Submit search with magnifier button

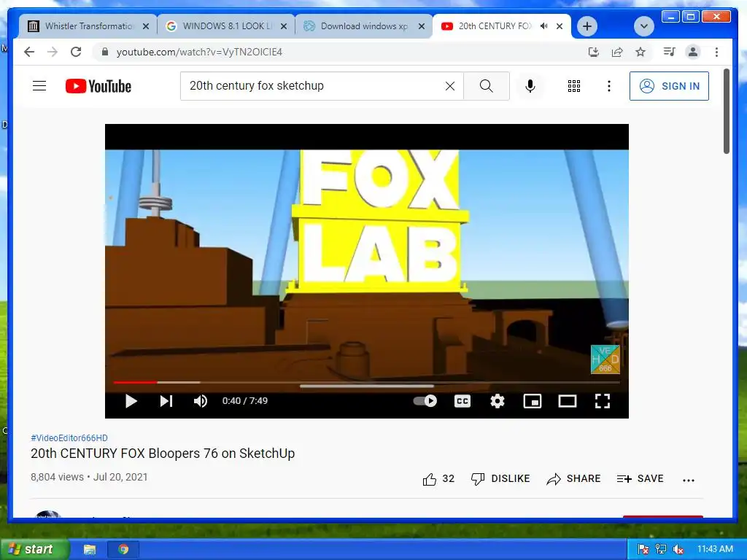pos(486,86)
